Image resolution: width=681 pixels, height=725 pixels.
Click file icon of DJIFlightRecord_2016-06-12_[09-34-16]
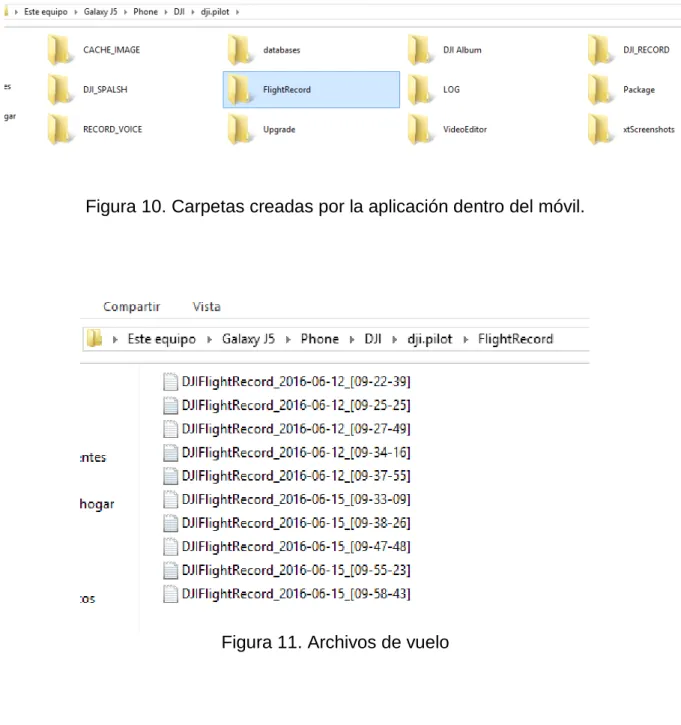click(170, 452)
